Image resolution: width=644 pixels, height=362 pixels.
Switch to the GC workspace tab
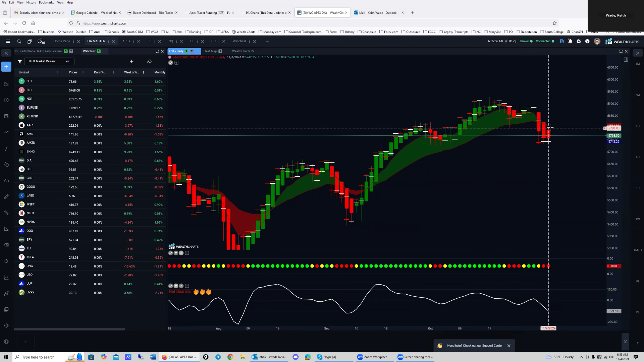213,41
